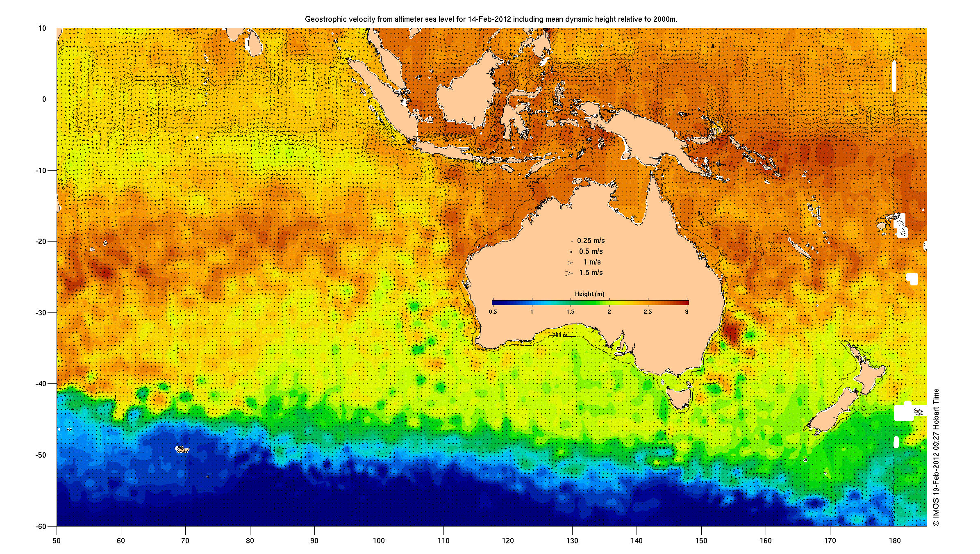Click the Sri Lanka island landmass
This screenshot has width=980, height=554.
pos(255,43)
